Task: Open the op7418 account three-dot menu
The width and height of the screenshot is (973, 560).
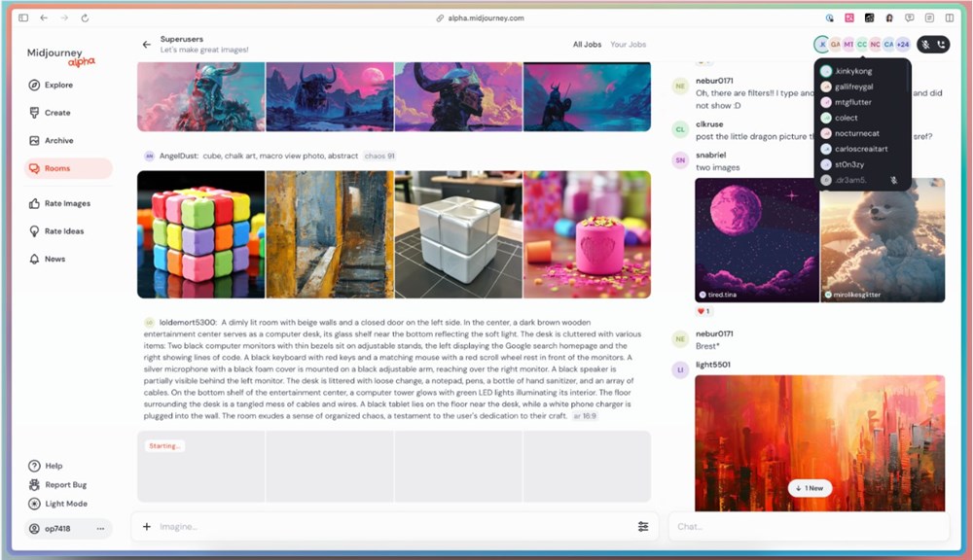Action: tap(100, 529)
